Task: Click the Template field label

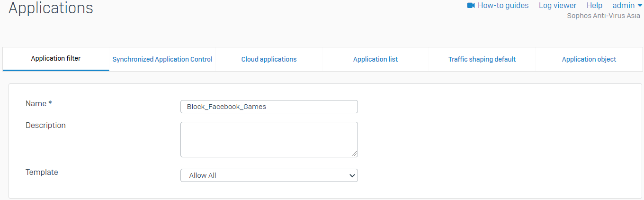Action: [x=42, y=173]
